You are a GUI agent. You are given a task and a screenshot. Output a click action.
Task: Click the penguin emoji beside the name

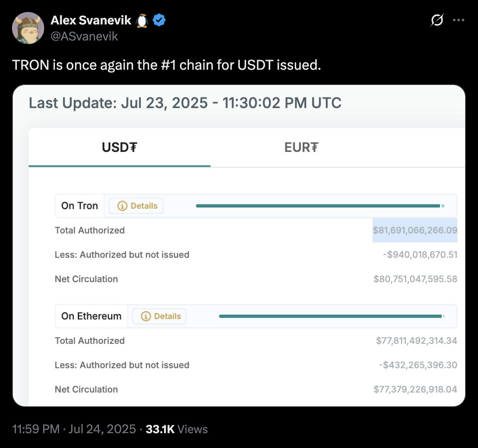pyautogui.click(x=142, y=20)
